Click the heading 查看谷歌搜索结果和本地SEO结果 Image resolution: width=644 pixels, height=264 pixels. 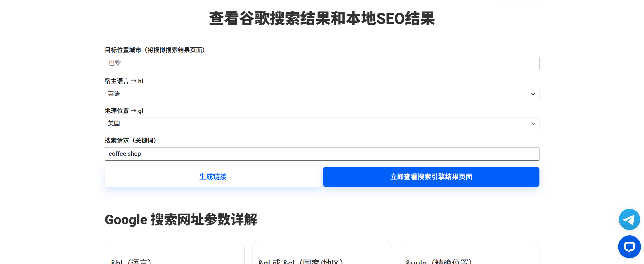(x=322, y=18)
